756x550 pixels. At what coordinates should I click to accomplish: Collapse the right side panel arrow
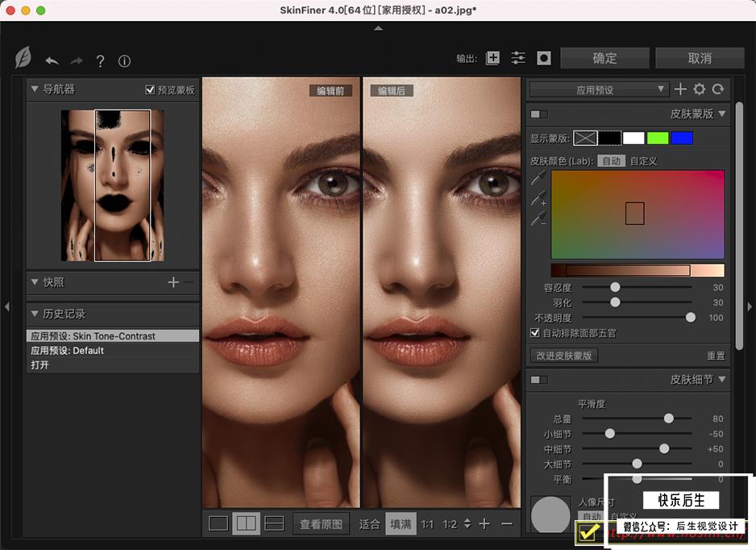coord(750,306)
